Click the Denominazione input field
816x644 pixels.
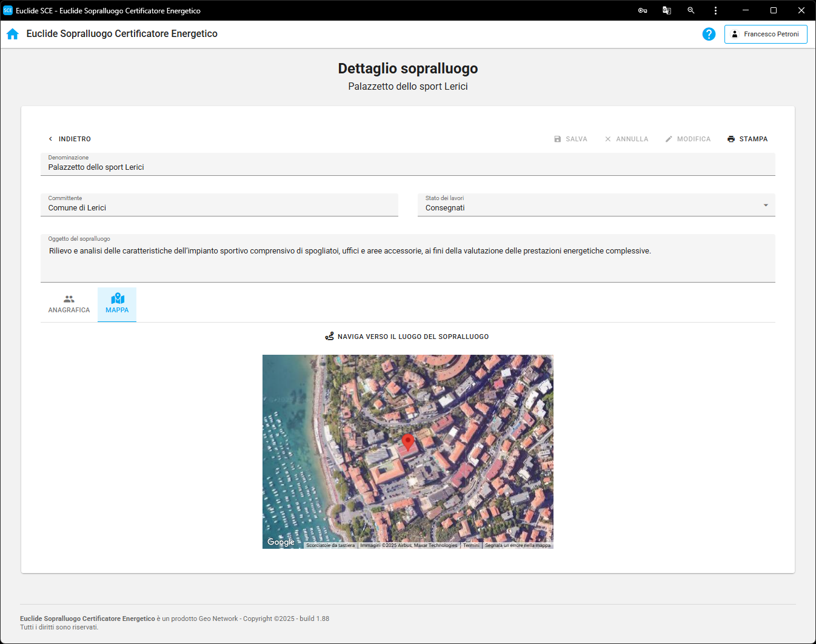point(407,167)
